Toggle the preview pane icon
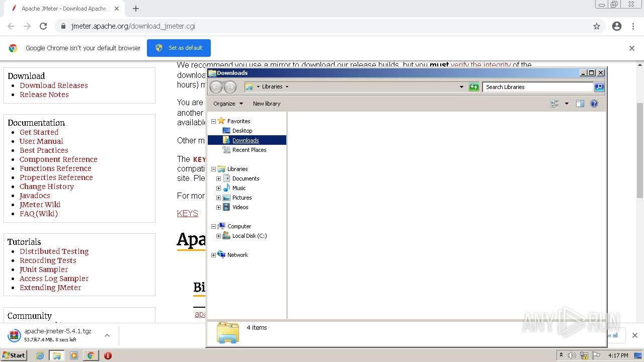 pyautogui.click(x=580, y=104)
